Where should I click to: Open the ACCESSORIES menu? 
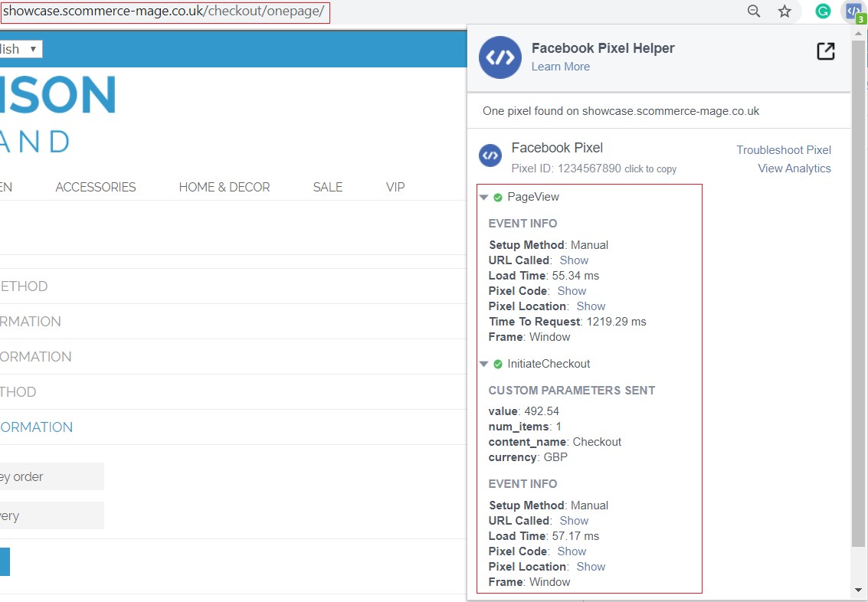pyautogui.click(x=96, y=187)
